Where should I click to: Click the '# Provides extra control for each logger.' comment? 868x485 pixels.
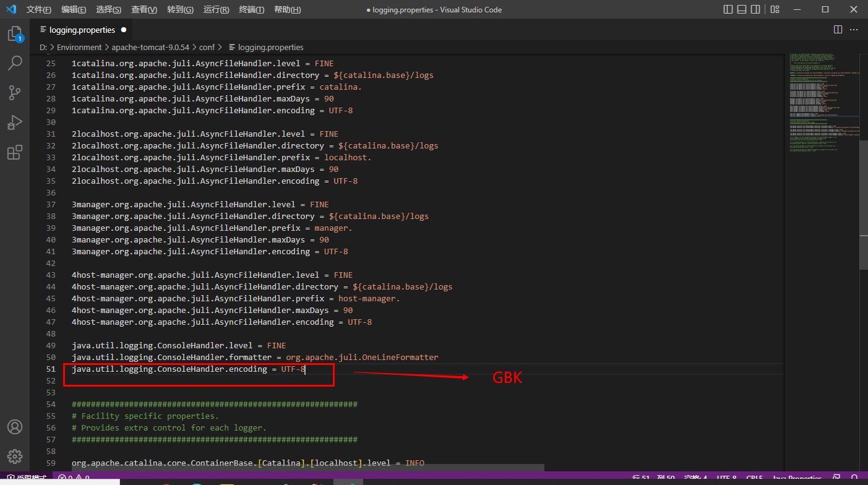point(169,428)
